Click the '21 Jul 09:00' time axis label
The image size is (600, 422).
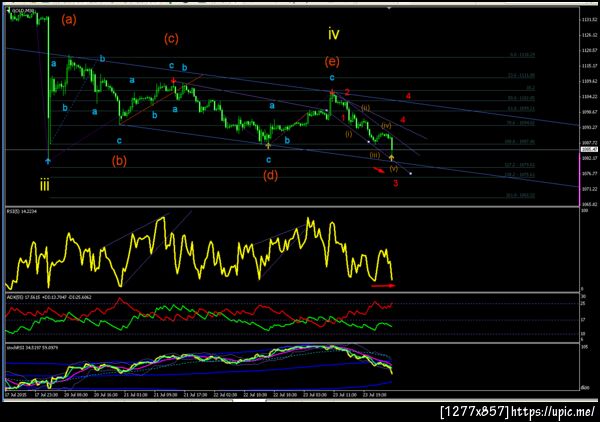click(x=166, y=394)
